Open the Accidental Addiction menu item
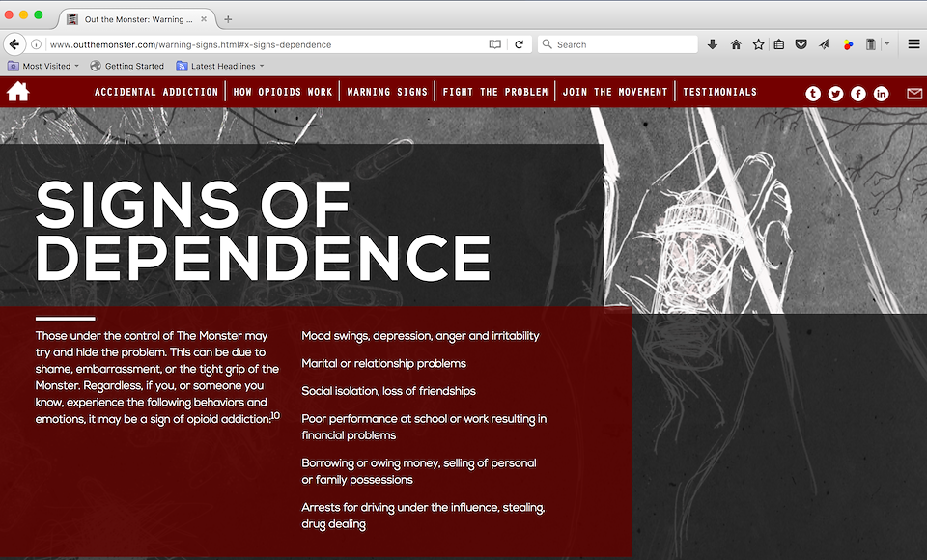 click(156, 92)
